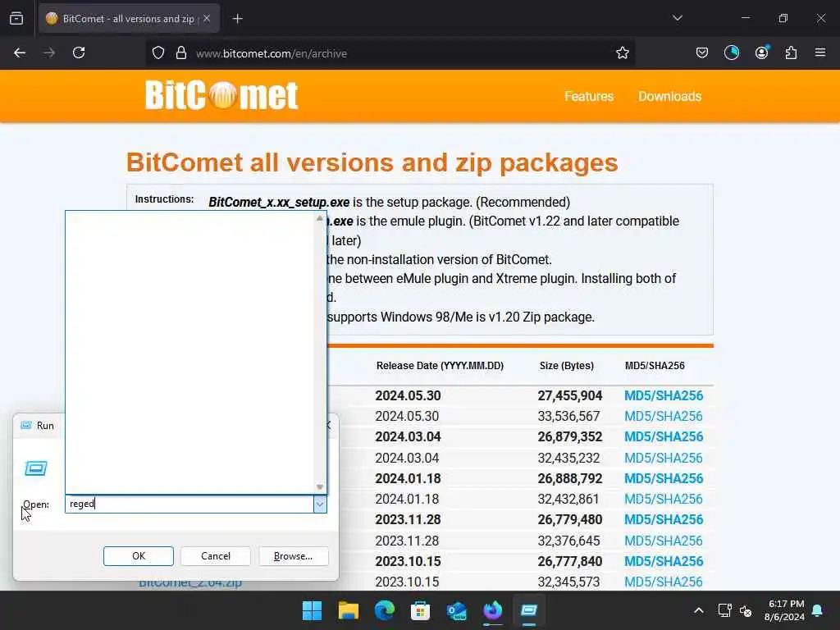Open the Windows Start menu

click(x=312, y=610)
